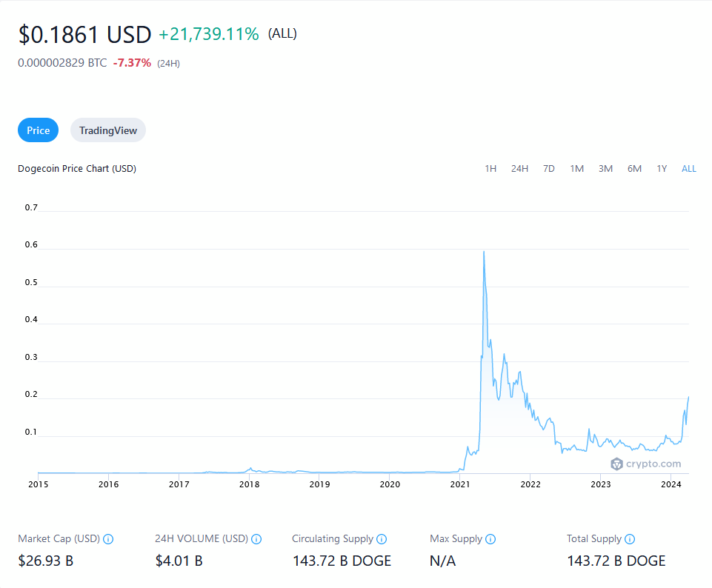Click the N/A max supply value
Image resolution: width=712 pixels, height=588 pixels.
[443, 561]
